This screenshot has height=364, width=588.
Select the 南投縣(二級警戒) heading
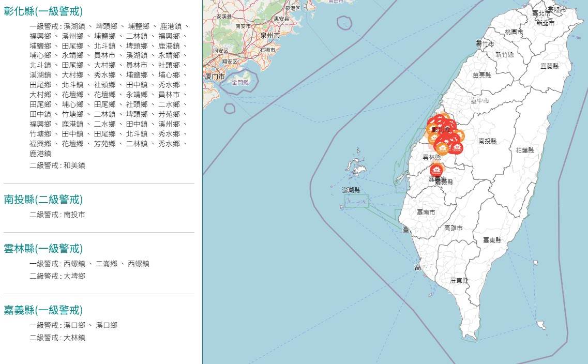(43, 200)
